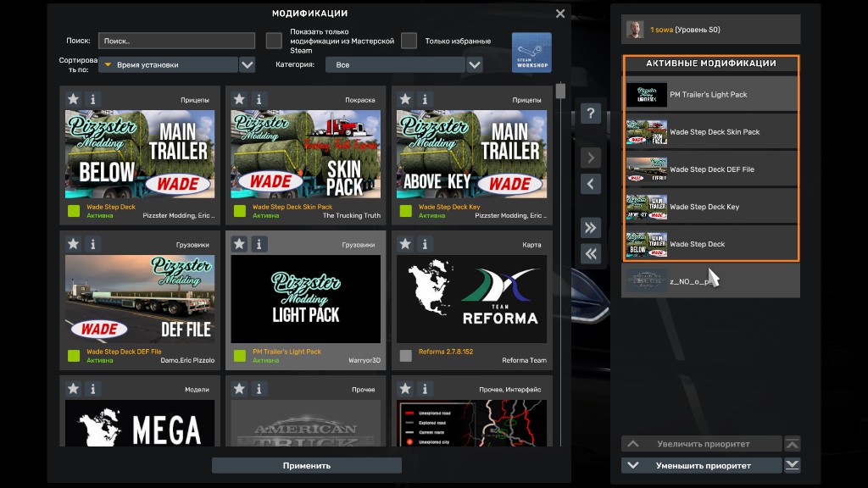This screenshot has height=488, width=868.
Task: Select the z_NO_o_p entry in active list
Action: tap(711, 281)
